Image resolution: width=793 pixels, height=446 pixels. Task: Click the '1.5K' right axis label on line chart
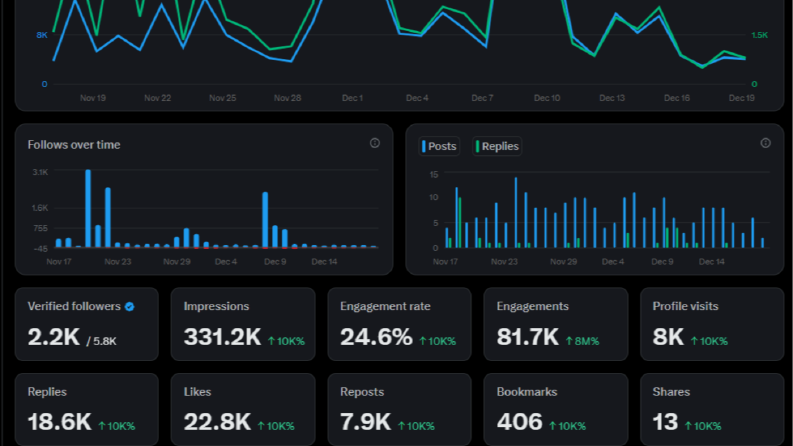760,35
